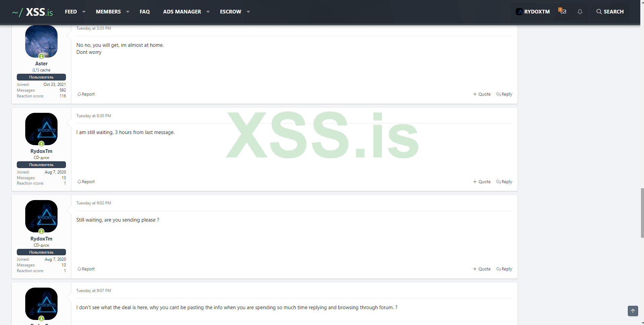Report the 9:02 PM RydoxTm post

pyautogui.click(x=86, y=269)
